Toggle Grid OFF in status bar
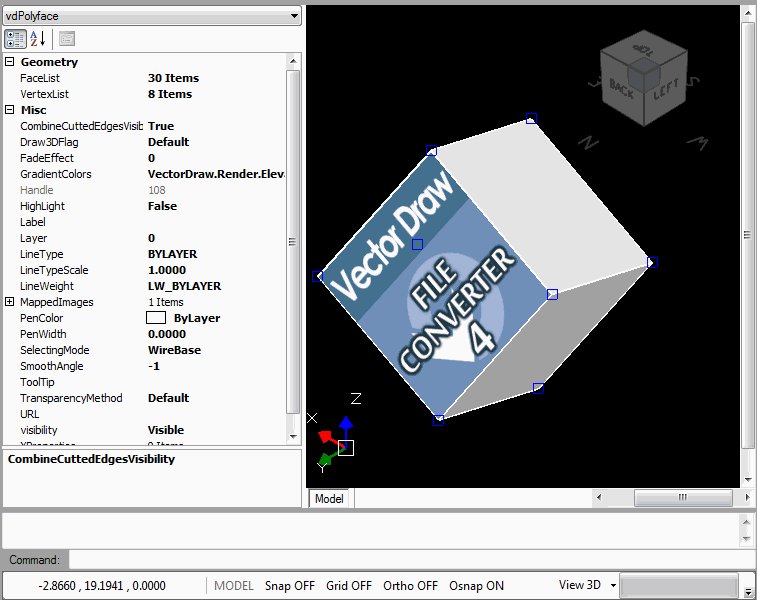Image resolution: width=757 pixels, height=600 pixels. (x=349, y=586)
